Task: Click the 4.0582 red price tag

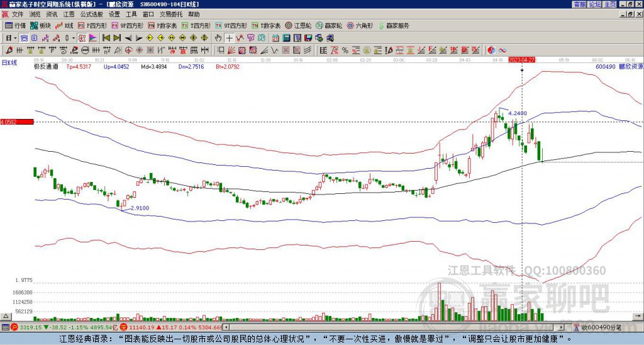Action: point(17,122)
